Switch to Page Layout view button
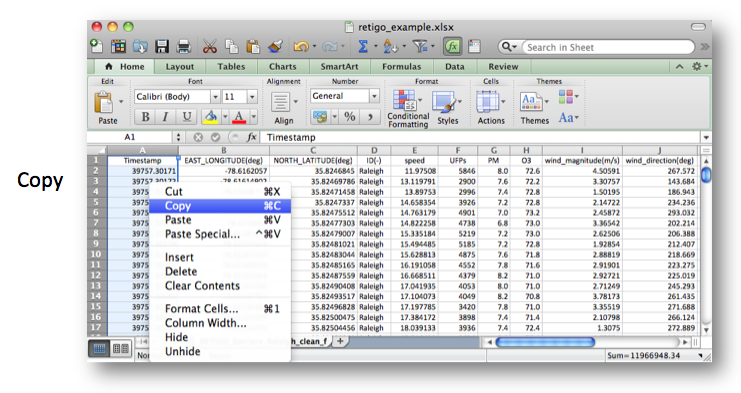 (x=120, y=349)
